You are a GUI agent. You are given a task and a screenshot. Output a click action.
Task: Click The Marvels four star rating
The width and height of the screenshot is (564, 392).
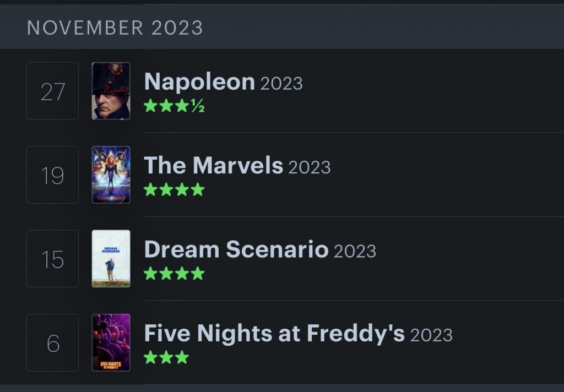coord(174,189)
